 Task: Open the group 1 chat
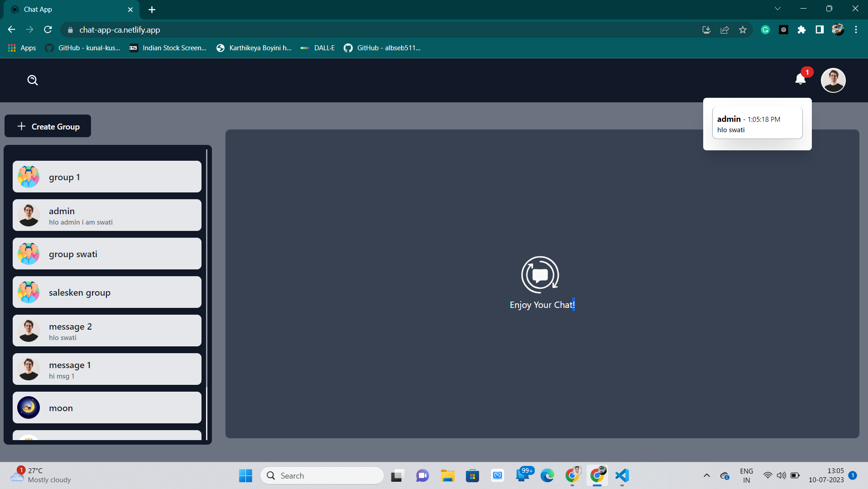coord(107,177)
